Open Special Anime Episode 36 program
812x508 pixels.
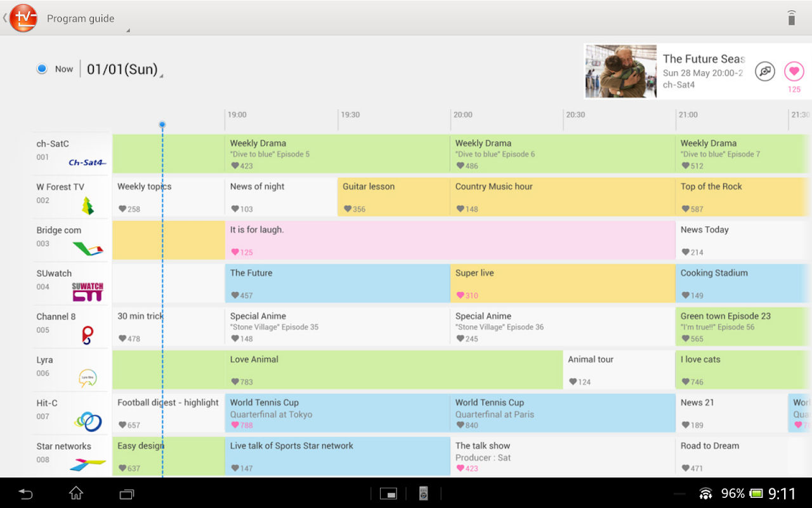tap(563, 326)
